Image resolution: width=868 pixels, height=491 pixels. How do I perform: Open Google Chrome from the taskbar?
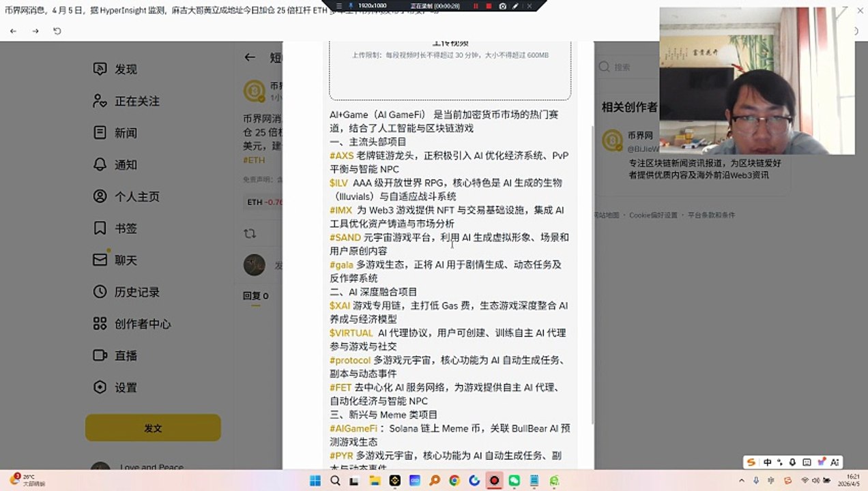[x=454, y=481]
